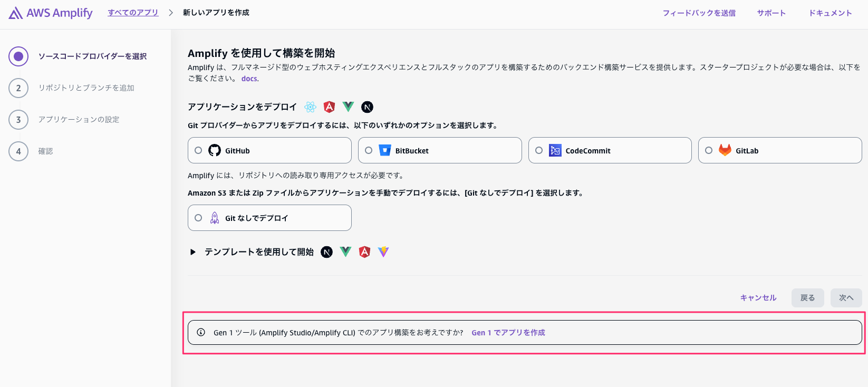Click the AWS Amplify logo icon
868x387 pixels.
16,13
